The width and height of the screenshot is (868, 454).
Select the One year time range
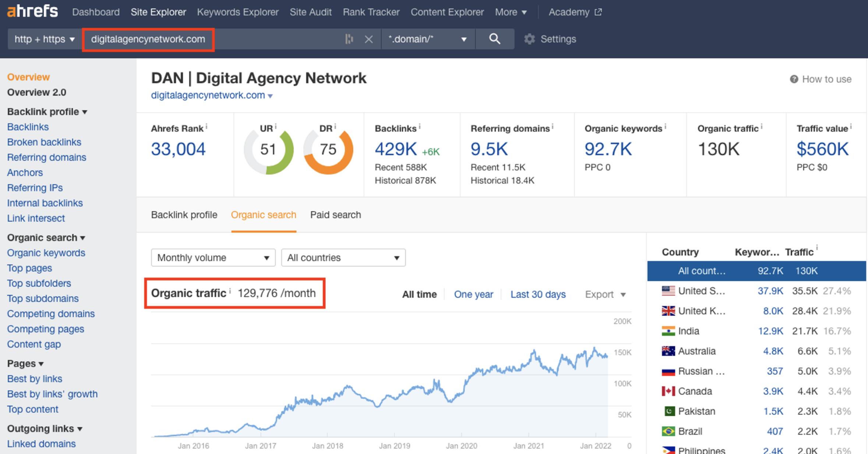coord(473,294)
